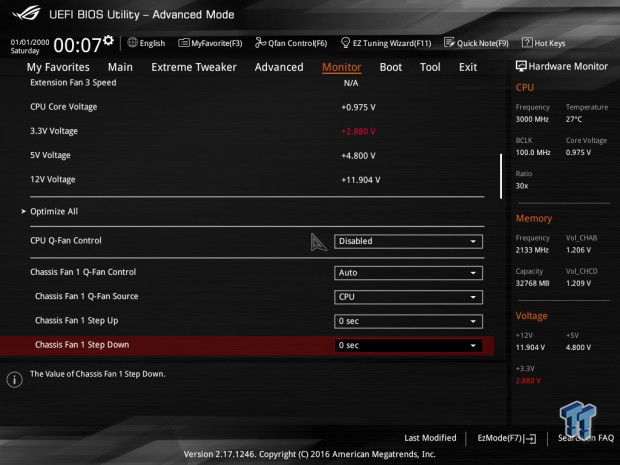Image resolution: width=620 pixels, height=465 pixels.
Task: Click the Hardware Monitor screen icon
Action: coord(521,66)
